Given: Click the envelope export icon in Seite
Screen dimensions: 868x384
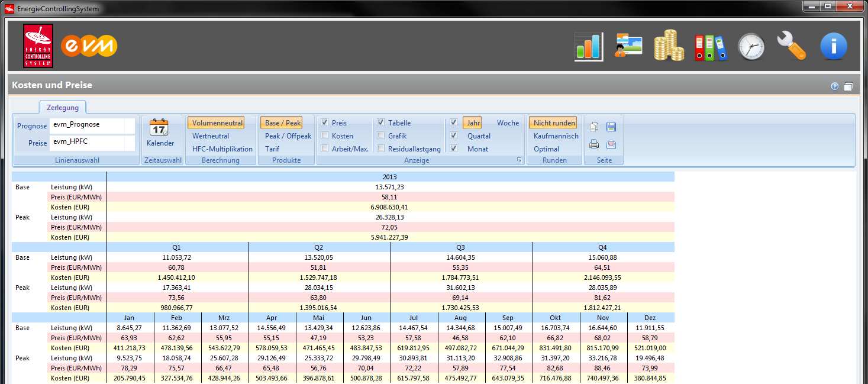Looking at the screenshot, I should tap(611, 144).
